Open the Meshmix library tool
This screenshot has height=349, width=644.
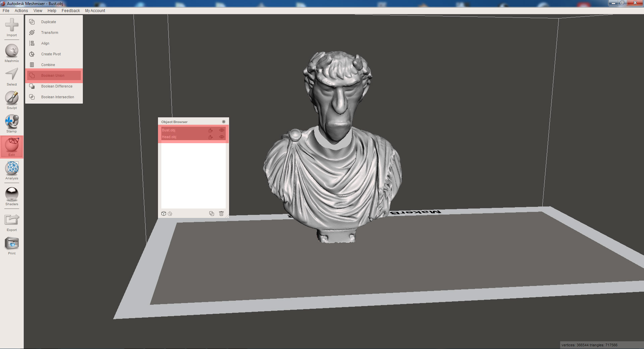(x=12, y=53)
